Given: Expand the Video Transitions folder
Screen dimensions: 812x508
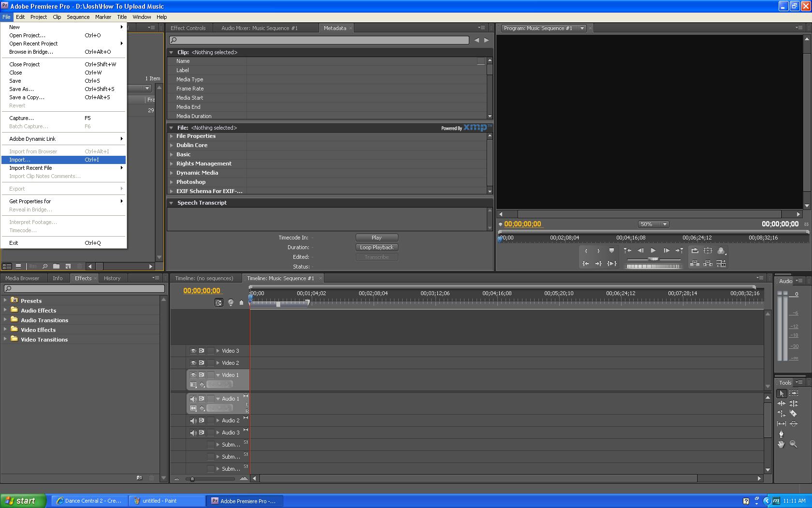Looking at the screenshot, I should click(x=5, y=339).
